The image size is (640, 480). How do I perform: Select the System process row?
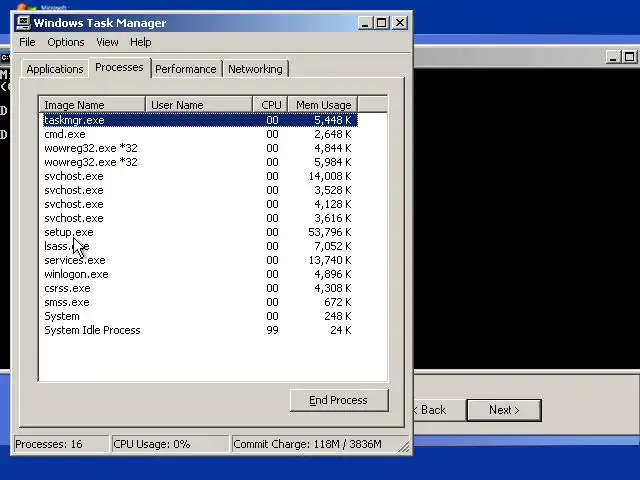(x=200, y=316)
